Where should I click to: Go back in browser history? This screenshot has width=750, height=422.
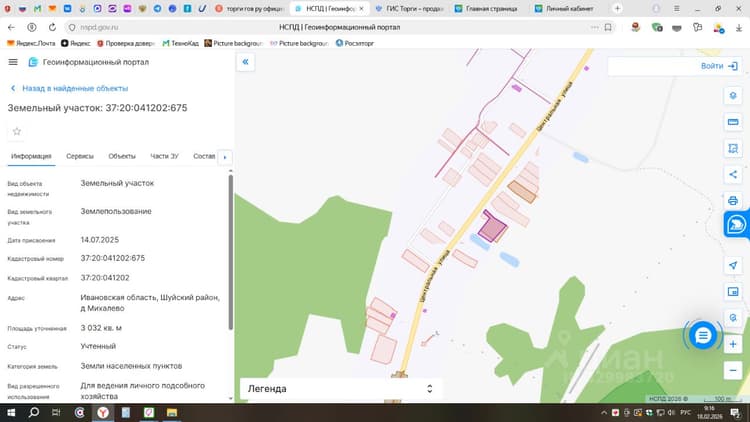coord(11,27)
